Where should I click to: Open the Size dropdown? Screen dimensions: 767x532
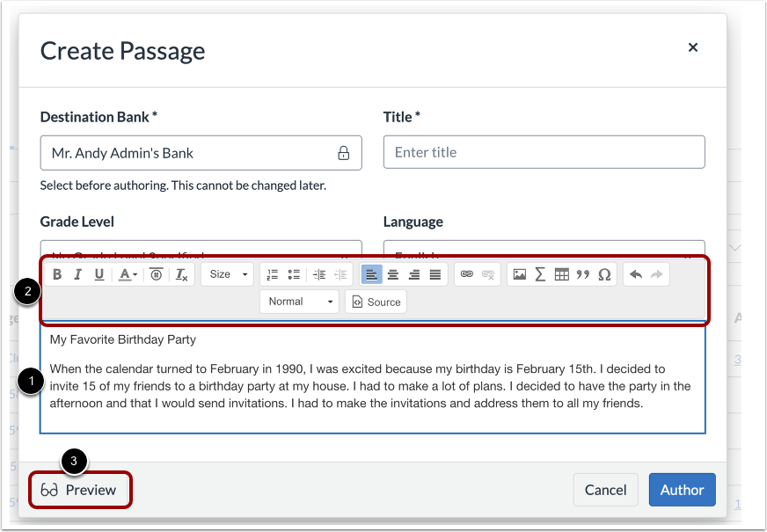[227, 273]
